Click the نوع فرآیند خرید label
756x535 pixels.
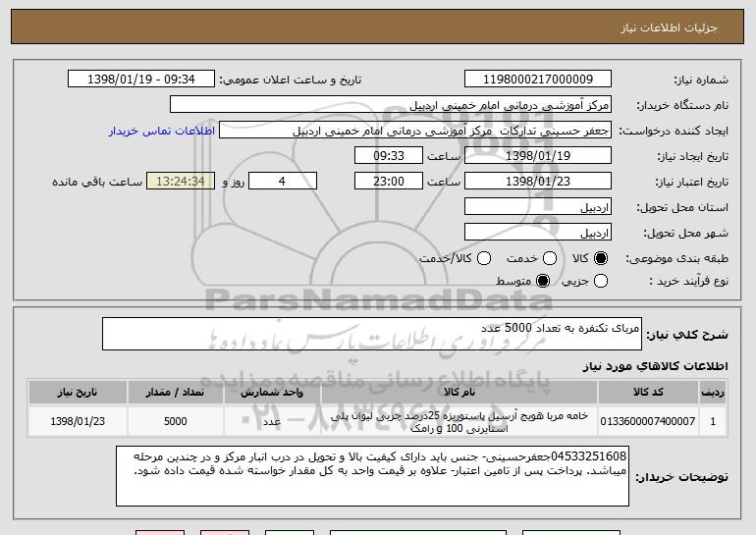[x=688, y=281]
